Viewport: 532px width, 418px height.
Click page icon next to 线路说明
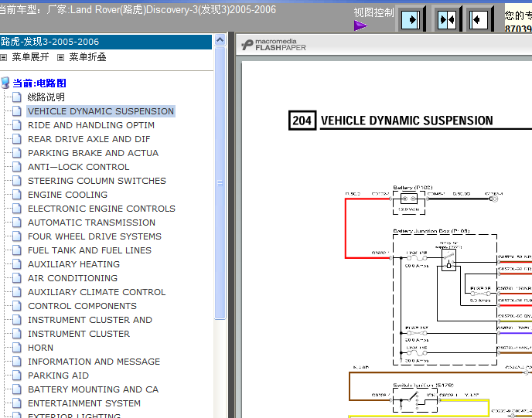tap(17, 97)
